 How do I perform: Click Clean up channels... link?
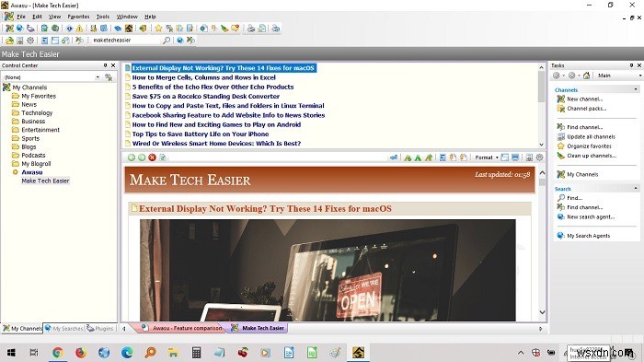pos(592,156)
